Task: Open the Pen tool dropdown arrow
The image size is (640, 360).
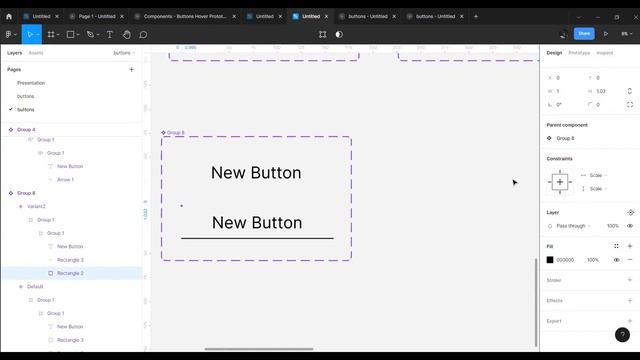Action: tap(98, 35)
